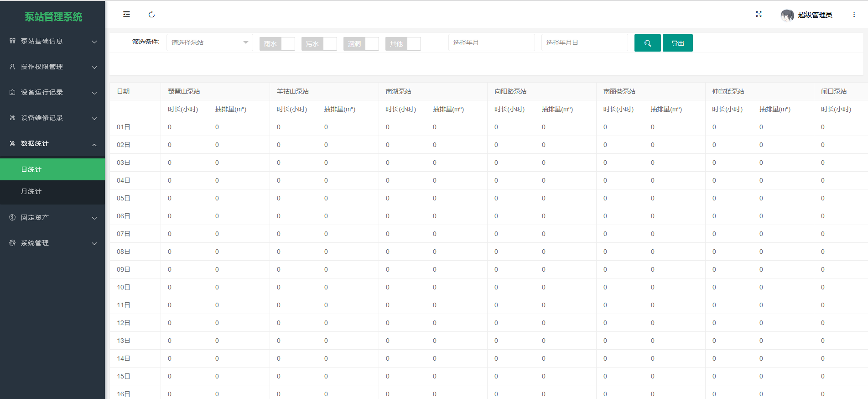The image size is (868, 399).
Task: Click the refresh icon in the header
Action: [x=152, y=15]
